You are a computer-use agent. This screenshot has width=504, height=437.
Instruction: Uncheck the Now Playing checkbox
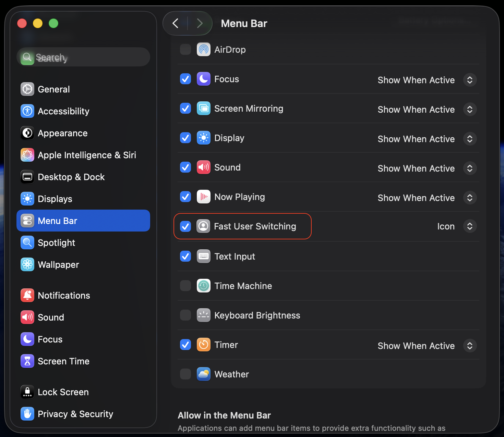185,197
